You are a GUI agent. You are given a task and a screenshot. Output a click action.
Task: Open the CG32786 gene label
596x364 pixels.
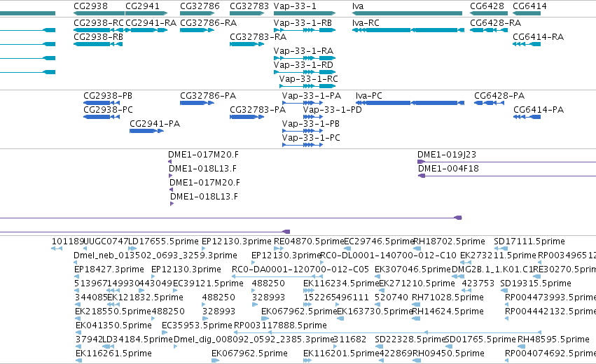pos(200,6)
